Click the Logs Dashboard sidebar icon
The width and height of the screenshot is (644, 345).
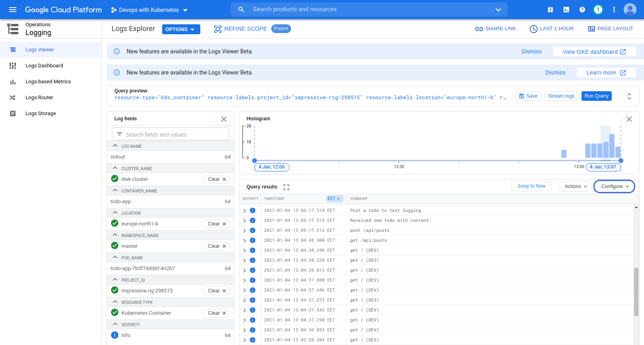[13, 66]
